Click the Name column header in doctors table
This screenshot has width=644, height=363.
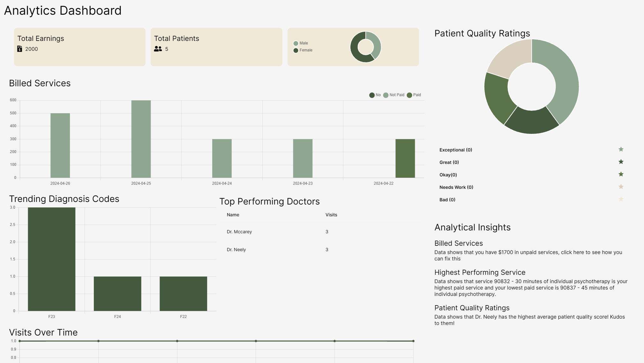[x=233, y=215]
